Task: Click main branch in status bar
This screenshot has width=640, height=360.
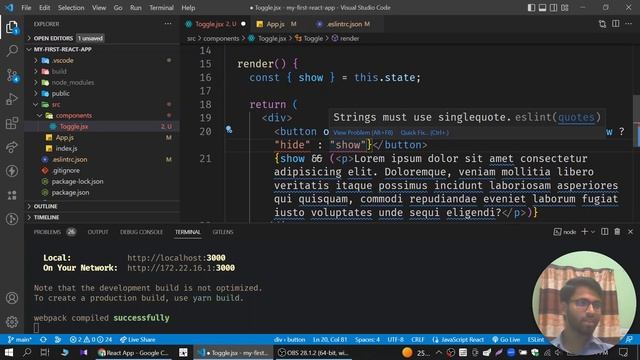Action: [20, 340]
